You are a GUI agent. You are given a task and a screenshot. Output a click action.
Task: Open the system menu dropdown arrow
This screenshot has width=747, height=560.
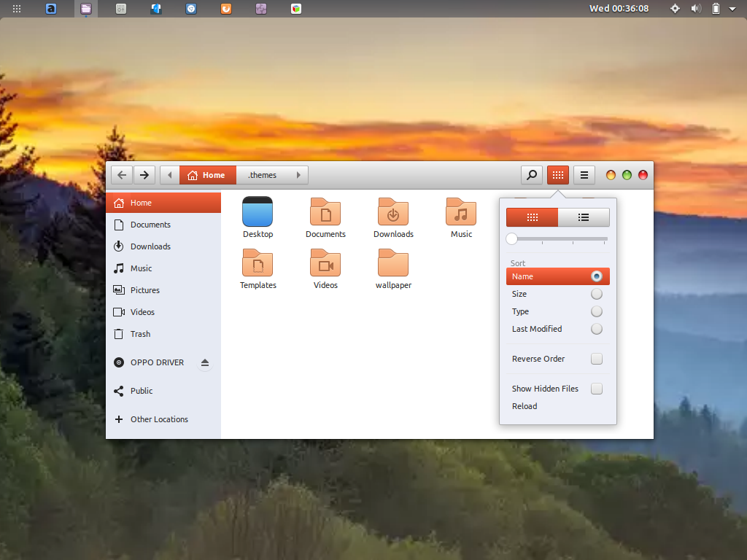[x=732, y=9]
